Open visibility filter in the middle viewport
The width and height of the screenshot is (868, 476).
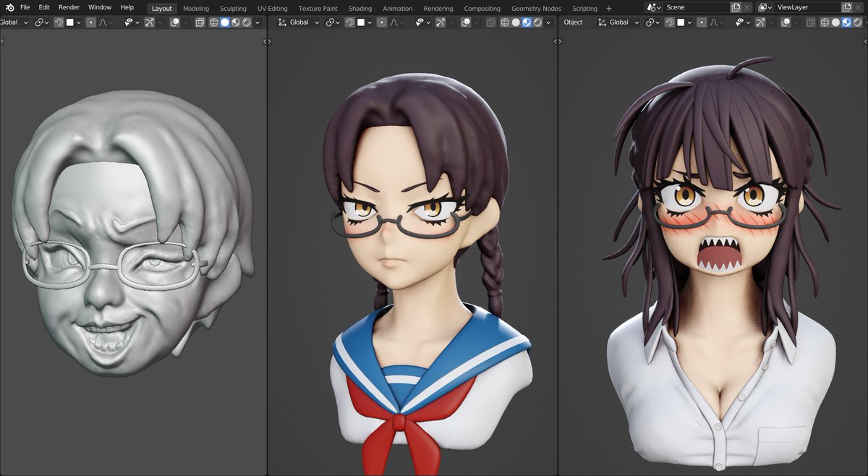(x=423, y=22)
